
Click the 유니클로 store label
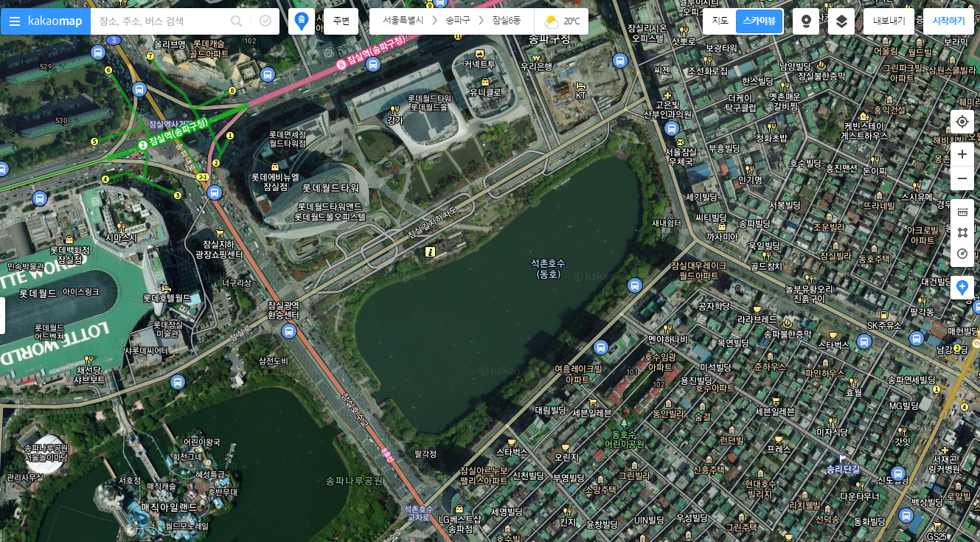click(485, 92)
